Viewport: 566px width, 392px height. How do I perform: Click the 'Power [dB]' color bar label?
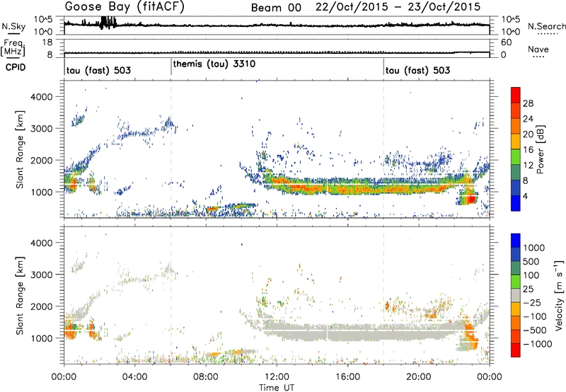point(540,149)
